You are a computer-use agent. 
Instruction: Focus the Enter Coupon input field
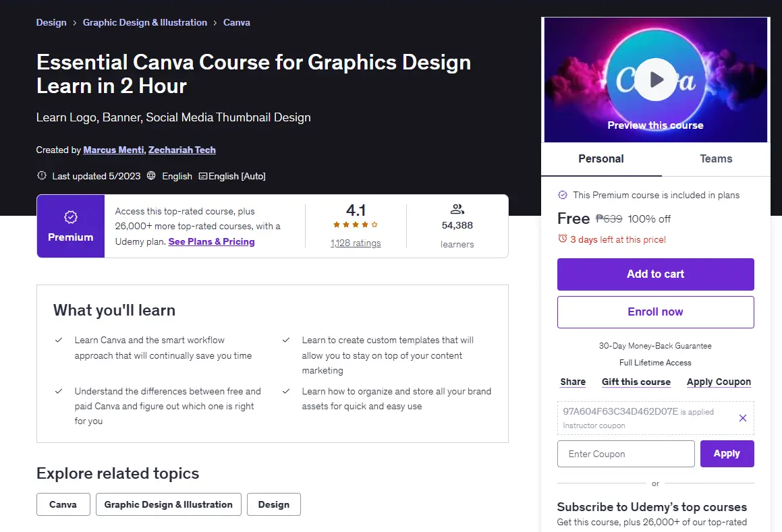coord(626,454)
